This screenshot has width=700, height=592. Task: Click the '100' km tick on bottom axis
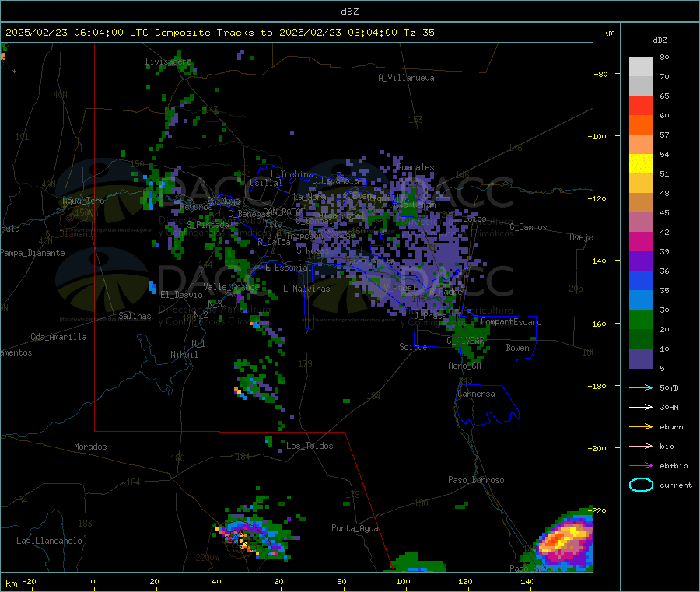(403, 582)
